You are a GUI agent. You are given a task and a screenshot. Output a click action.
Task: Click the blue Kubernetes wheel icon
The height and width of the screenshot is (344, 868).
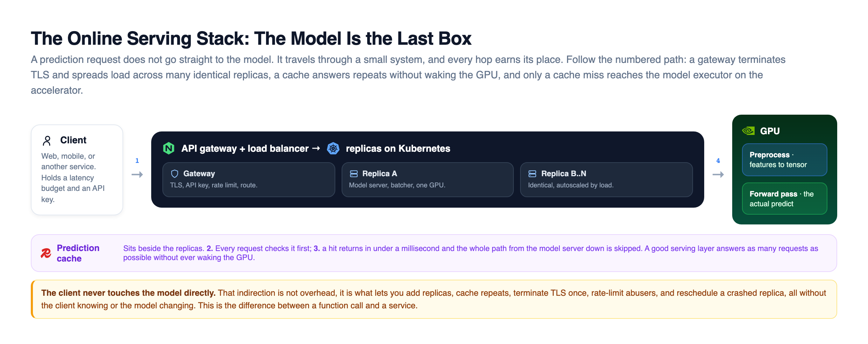click(x=333, y=149)
